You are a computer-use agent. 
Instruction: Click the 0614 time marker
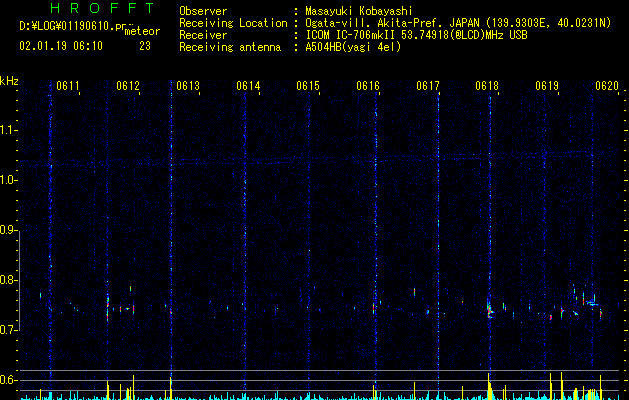248,86
